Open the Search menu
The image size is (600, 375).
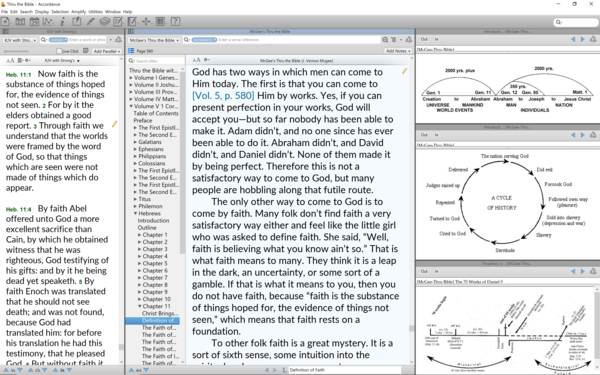tap(26, 11)
